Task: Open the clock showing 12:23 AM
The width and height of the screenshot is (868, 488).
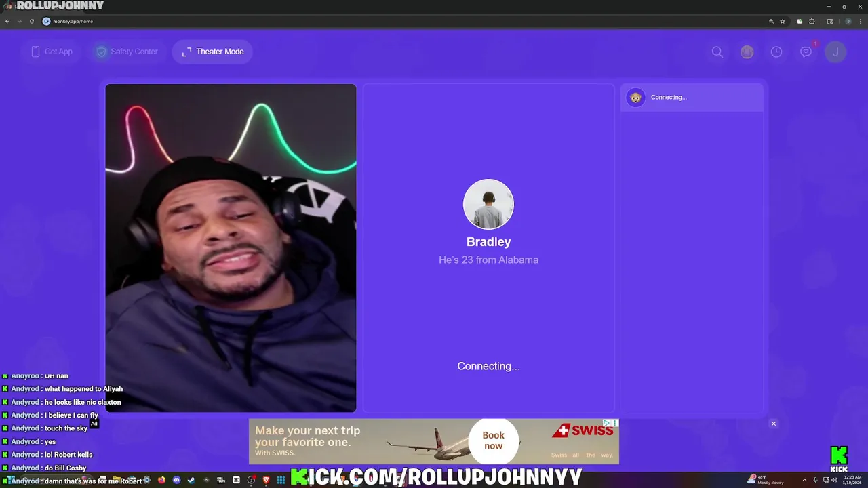Action: point(852,480)
